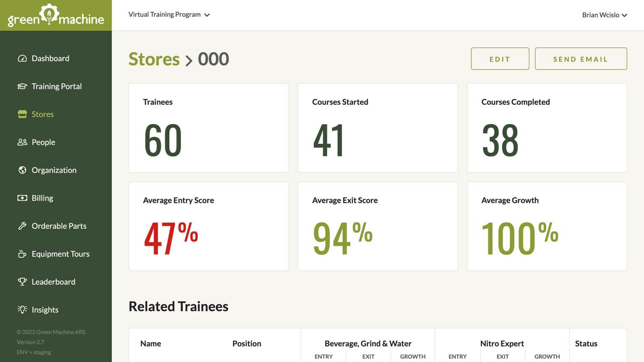The height and width of the screenshot is (362, 644).
Task: Click the Average Exit Score 94% card
Action: coord(378,226)
